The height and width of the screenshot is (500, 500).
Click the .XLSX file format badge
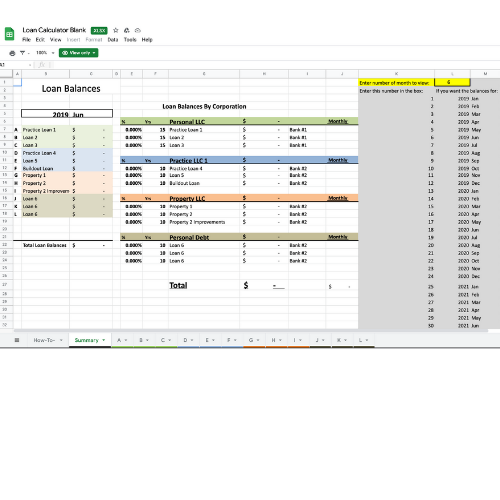pyautogui.click(x=99, y=31)
